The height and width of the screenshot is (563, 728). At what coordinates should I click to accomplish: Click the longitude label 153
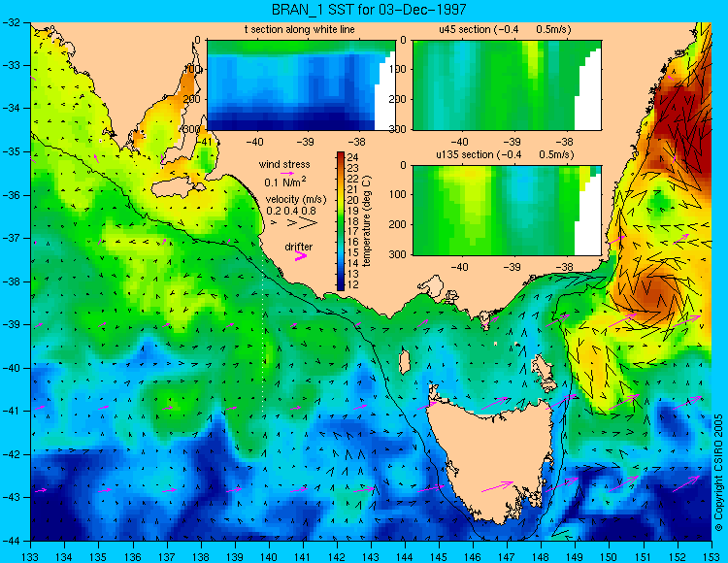711,557
